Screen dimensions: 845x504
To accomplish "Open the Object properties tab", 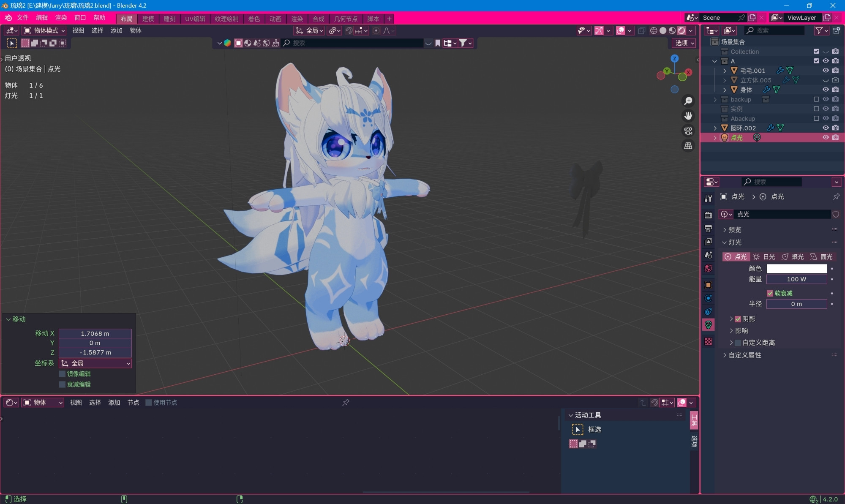I will click(x=709, y=285).
